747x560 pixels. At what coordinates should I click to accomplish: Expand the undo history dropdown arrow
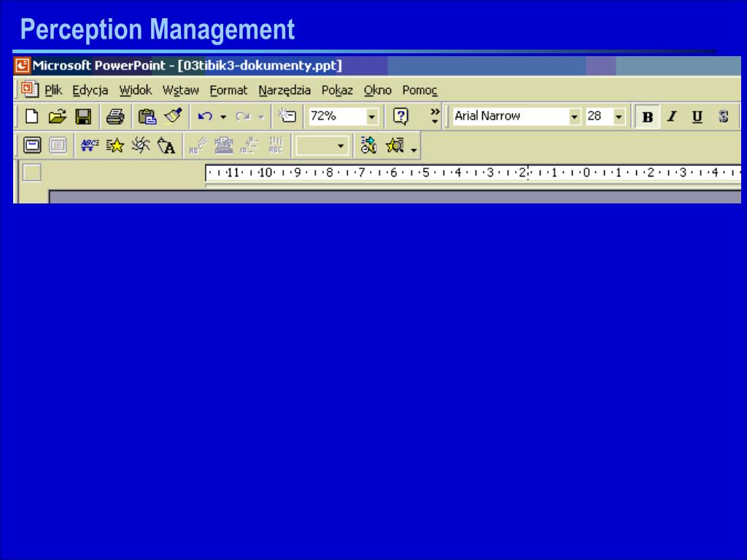[x=223, y=117]
